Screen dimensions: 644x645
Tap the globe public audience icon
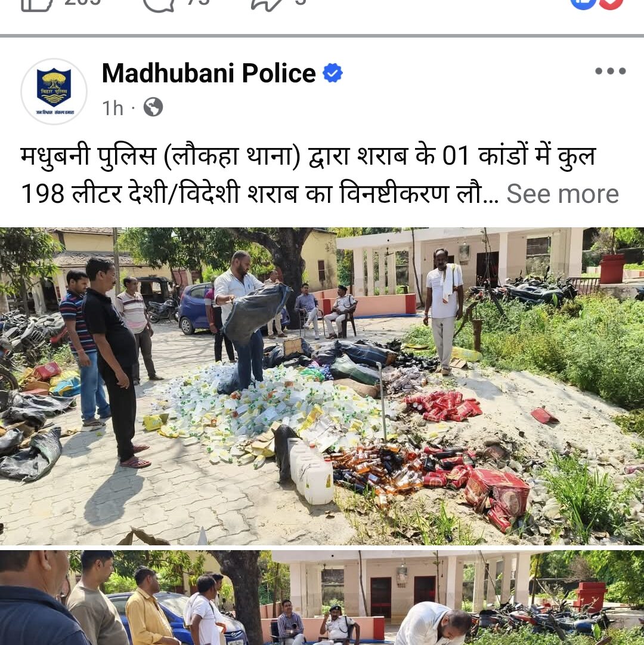pyautogui.click(x=153, y=107)
